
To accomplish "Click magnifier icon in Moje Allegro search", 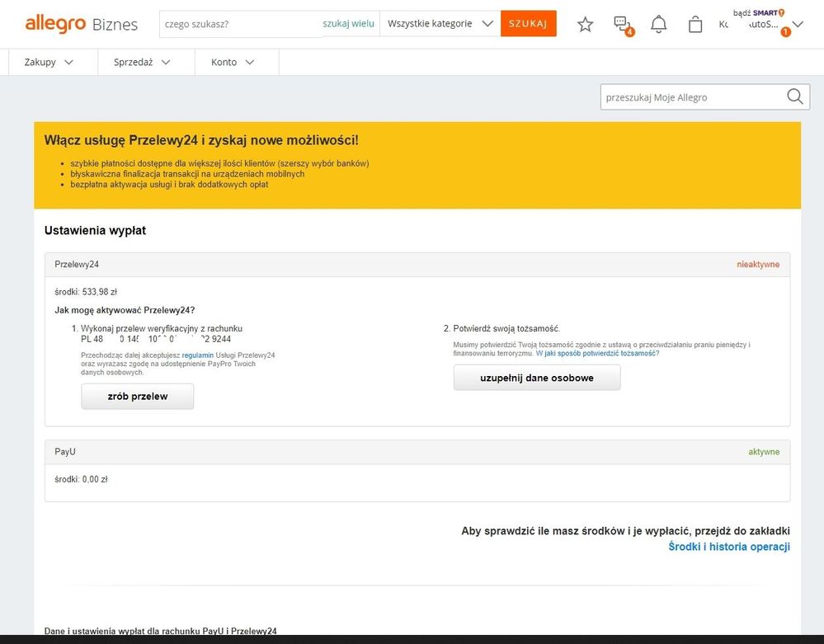I will (x=794, y=97).
